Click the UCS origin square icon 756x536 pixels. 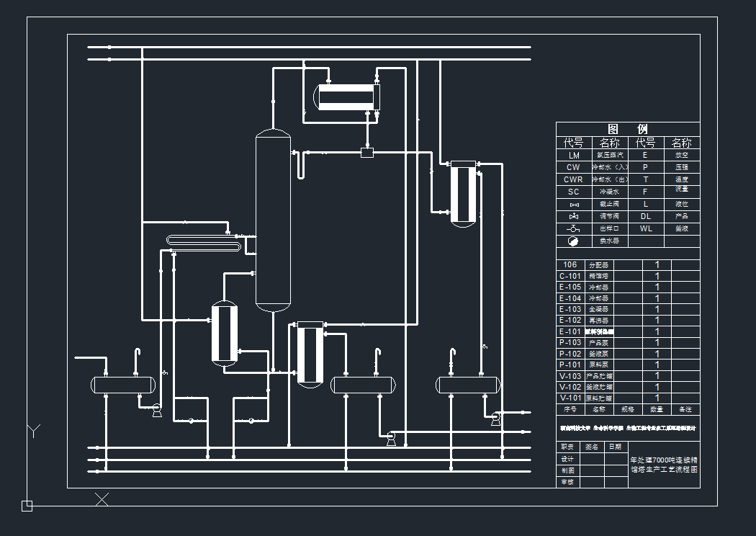[27, 506]
